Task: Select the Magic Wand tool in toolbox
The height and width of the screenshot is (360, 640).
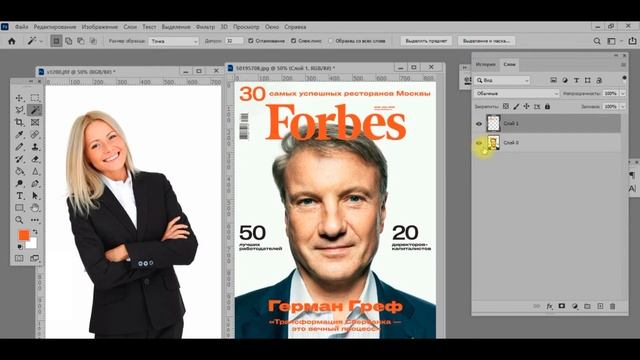Action: pos(35,110)
